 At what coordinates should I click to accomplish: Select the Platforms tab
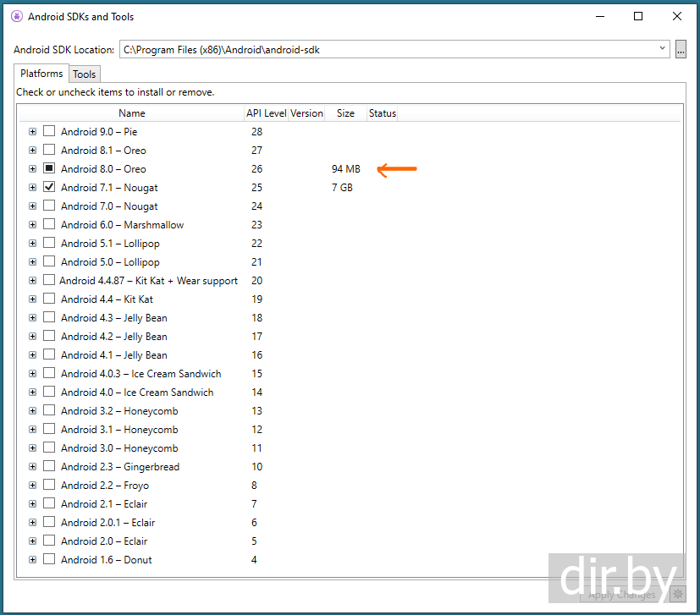click(x=41, y=74)
